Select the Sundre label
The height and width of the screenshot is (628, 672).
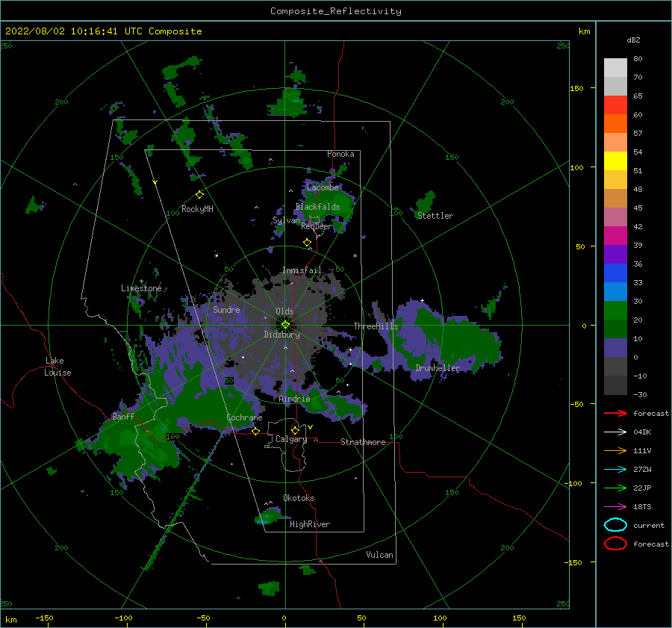coord(226,309)
